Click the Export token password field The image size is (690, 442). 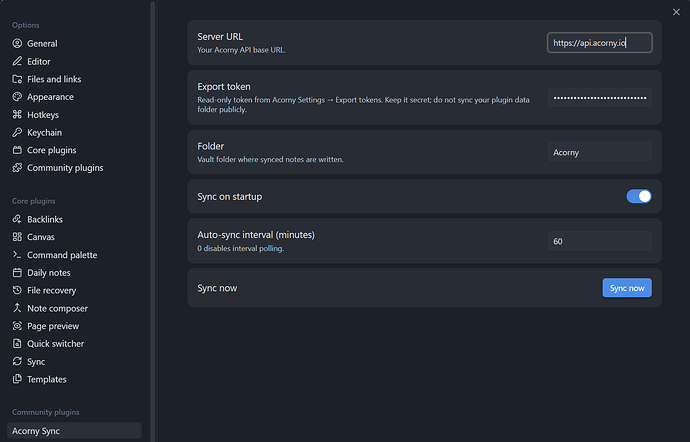click(599, 97)
